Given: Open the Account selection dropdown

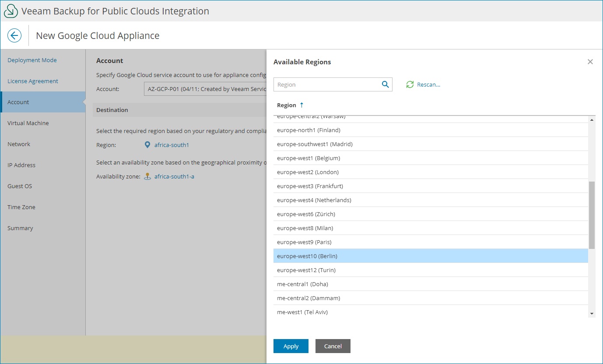Looking at the screenshot, I should (206, 88).
